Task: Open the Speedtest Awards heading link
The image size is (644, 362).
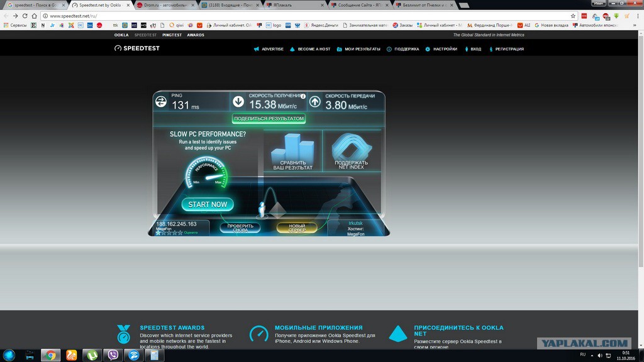Action: pos(172,327)
